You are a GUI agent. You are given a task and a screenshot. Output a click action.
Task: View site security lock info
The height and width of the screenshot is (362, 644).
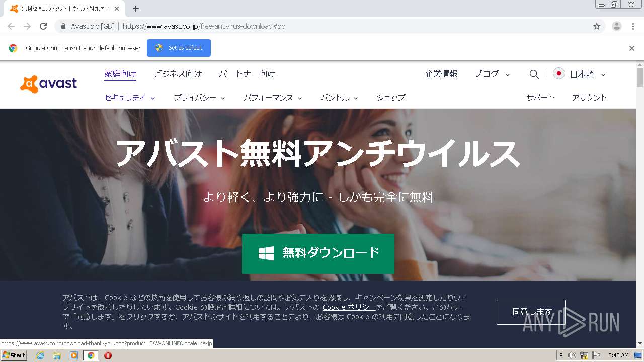click(63, 26)
